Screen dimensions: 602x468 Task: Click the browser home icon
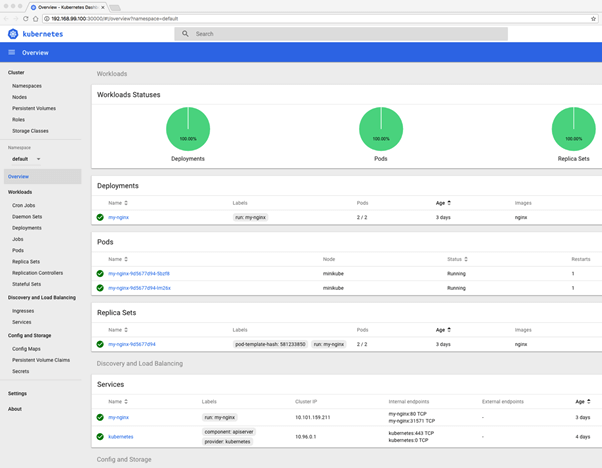(35, 18)
